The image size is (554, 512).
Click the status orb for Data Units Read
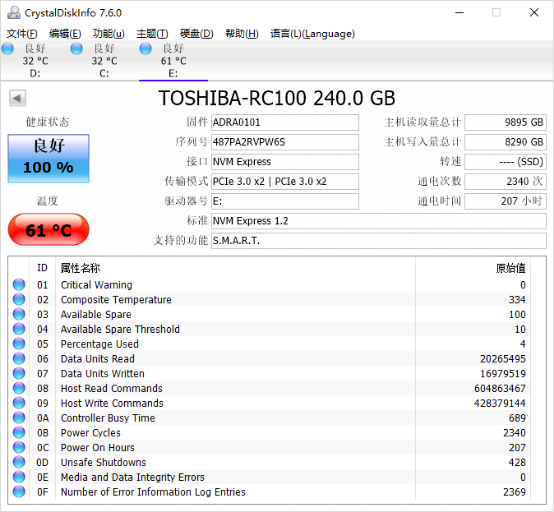tap(19, 359)
